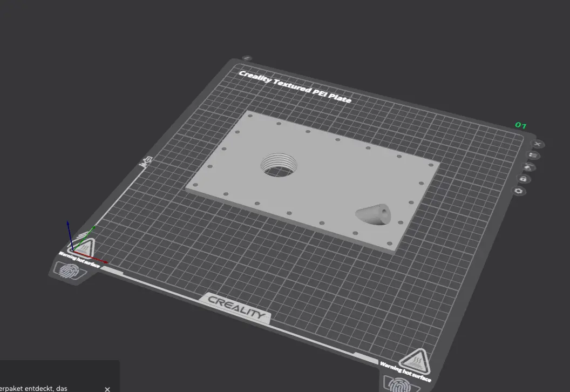Click the threaded hole in the plate model
The width and height of the screenshot is (570, 392).
279,165
